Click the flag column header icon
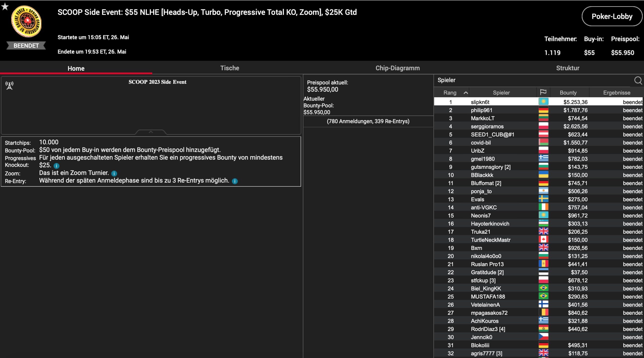Image resolution: width=644 pixels, height=358 pixels. pyautogui.click(x=543, y=92)
